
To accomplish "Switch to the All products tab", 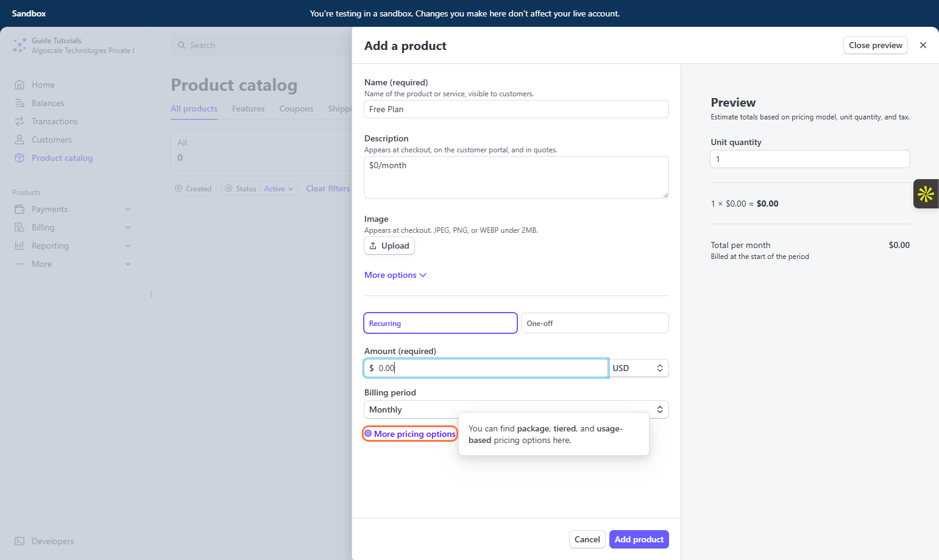I will 194,108.
